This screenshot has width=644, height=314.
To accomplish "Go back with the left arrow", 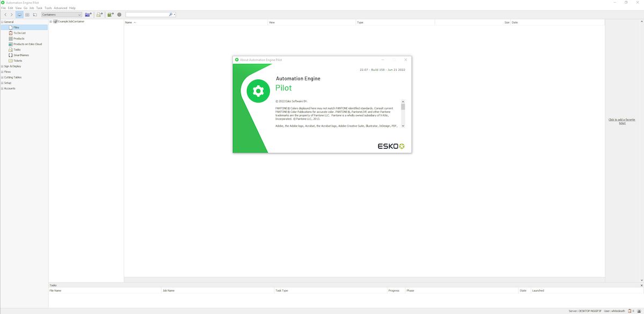I will [5, 14].
